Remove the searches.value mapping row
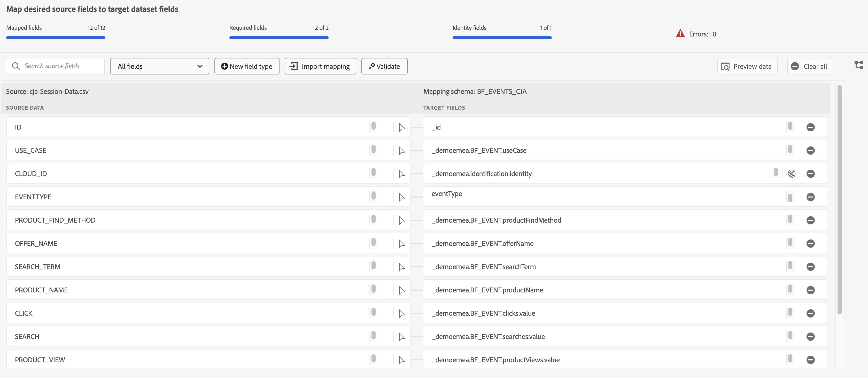This screenshot has width=868, height=378. tap(810, 337)
